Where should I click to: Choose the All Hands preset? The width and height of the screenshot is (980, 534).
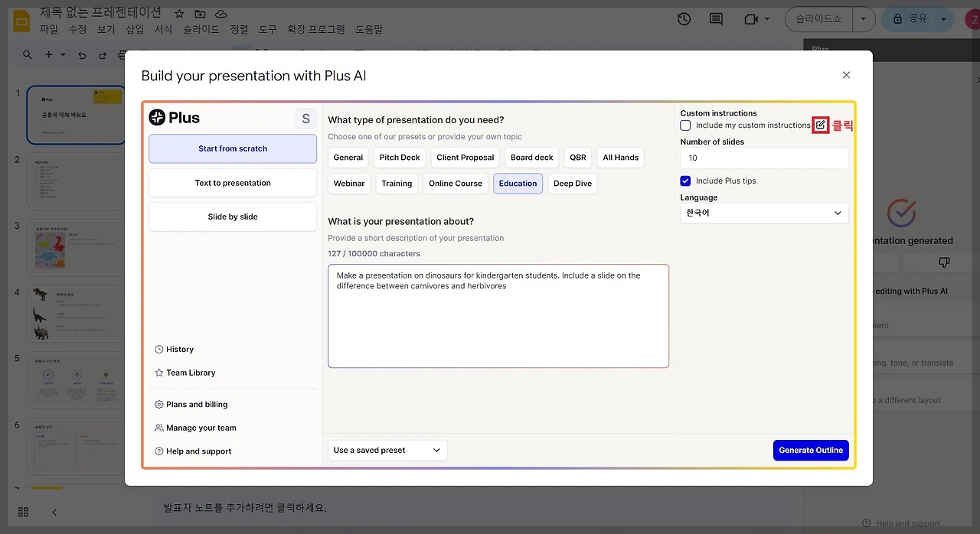coord(621,158)
